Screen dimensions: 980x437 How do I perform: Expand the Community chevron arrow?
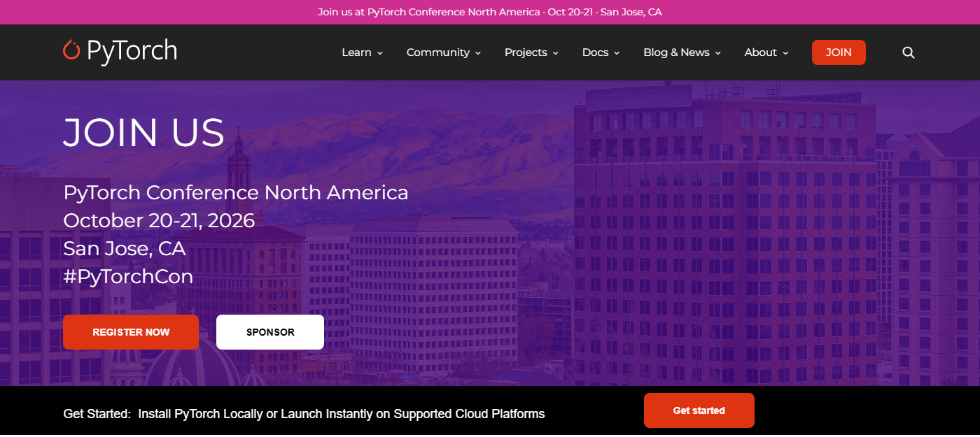[x=478, y=53]
